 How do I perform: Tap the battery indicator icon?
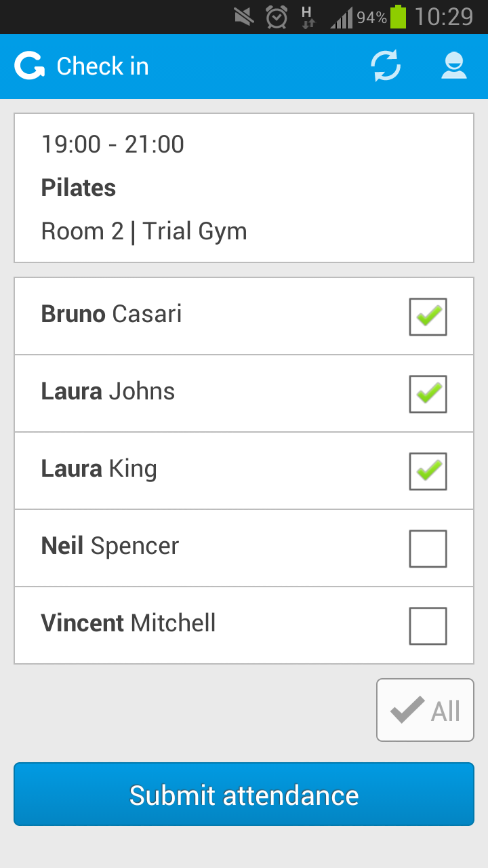pos(399,16)
